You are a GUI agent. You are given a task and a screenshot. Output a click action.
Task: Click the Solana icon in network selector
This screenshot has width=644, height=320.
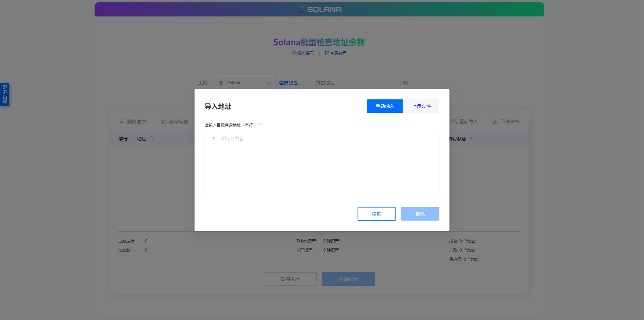point(221,83)
